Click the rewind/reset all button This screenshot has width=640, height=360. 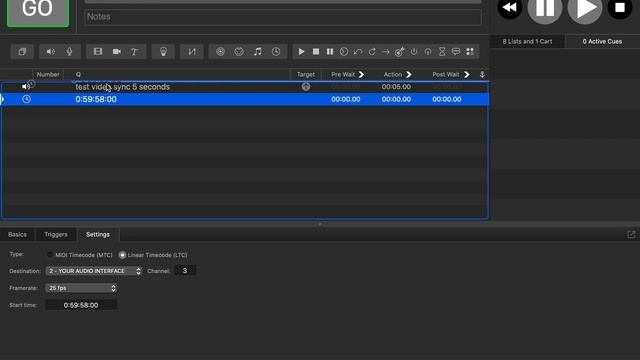tap(509, 7)
